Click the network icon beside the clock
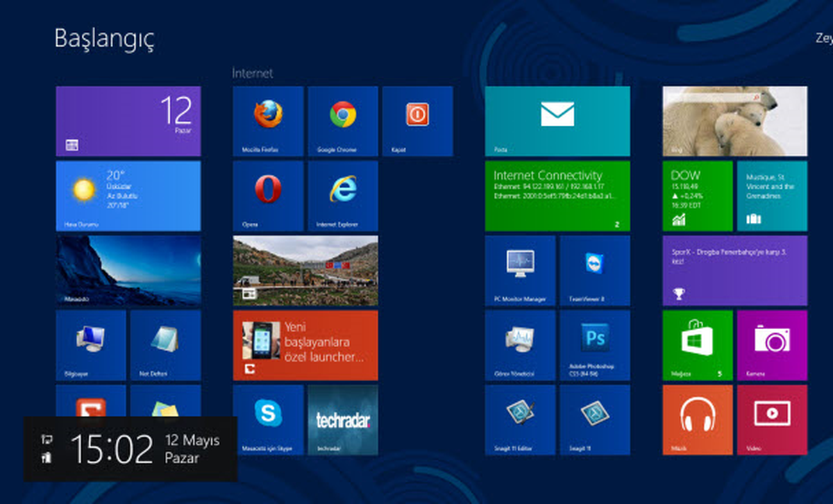The image size is (833, 504). click(47, 439)
